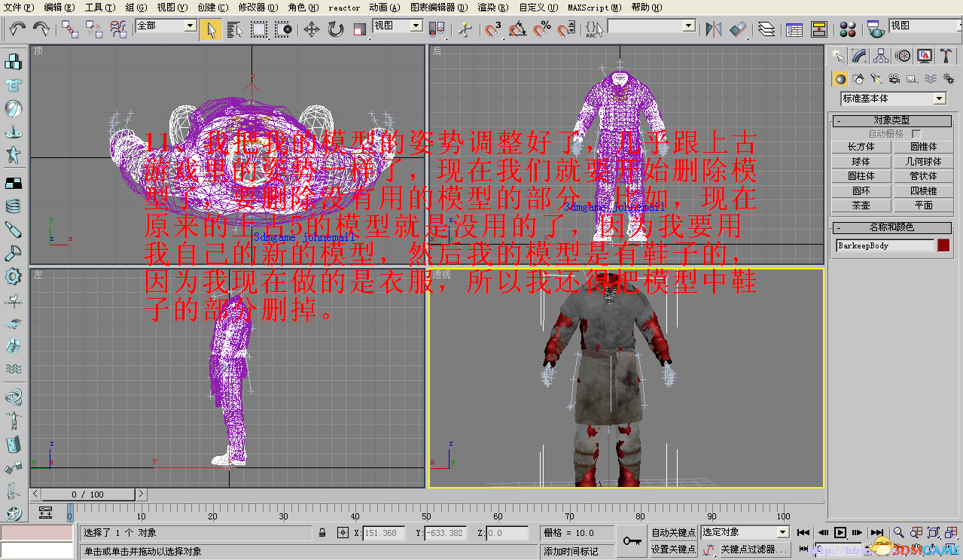Switch to the Create command panel tab
963x560 pixels.
click(x=837, y=56)
